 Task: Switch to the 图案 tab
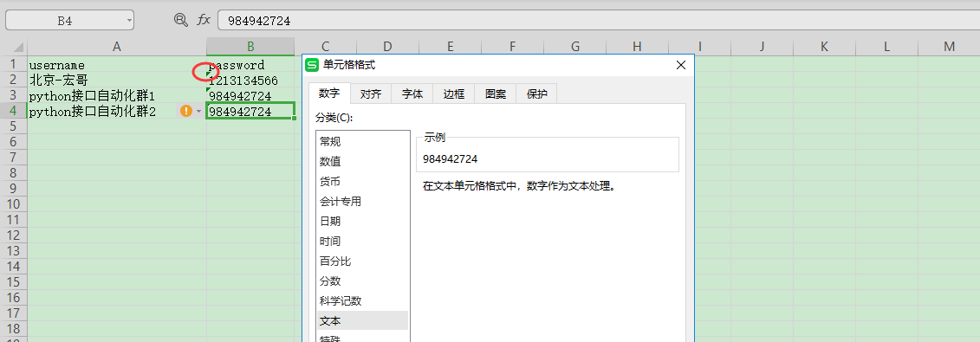pyautogui.click(x=496, y=94)
